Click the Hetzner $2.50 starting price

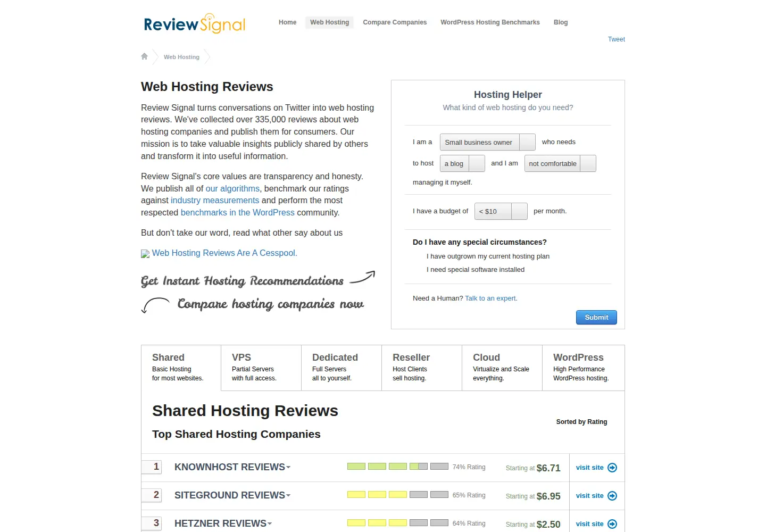pos(548,525)
